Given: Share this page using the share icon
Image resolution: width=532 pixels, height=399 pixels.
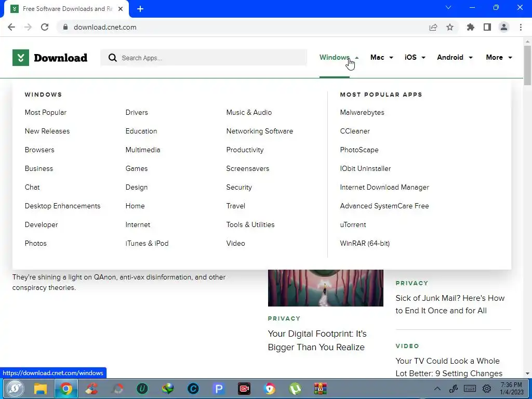Looking at the screenshot, I should [433, 27].
